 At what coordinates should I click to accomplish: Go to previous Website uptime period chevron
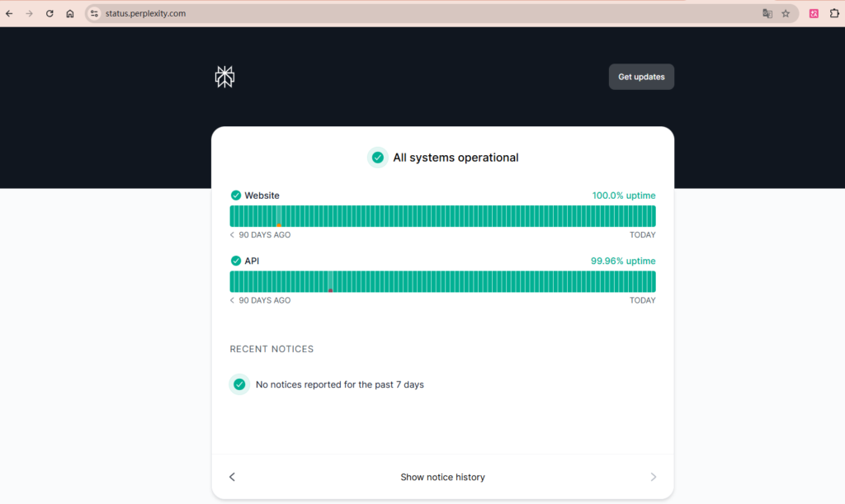(x=232, y=235)
